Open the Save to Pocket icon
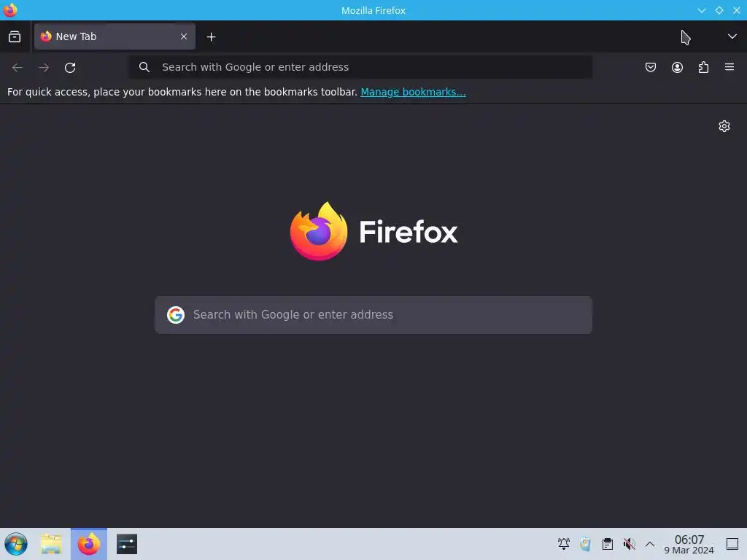Screen dimensions: 747x560 [x=650, y=67]
